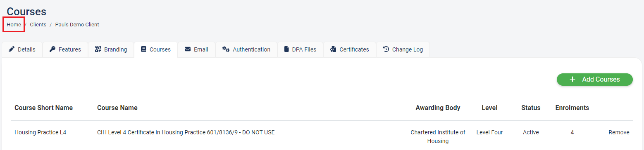Click the book icon on Courses tab

coord(143,49)
